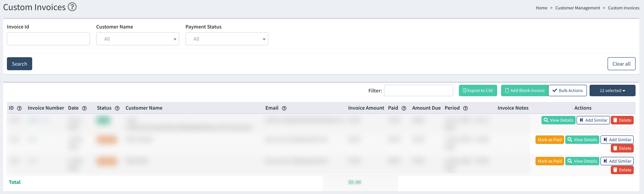Click the help icon next to Paid column
Screen dimensions: 644x194
pyautogui.click(x=404, y=108)
